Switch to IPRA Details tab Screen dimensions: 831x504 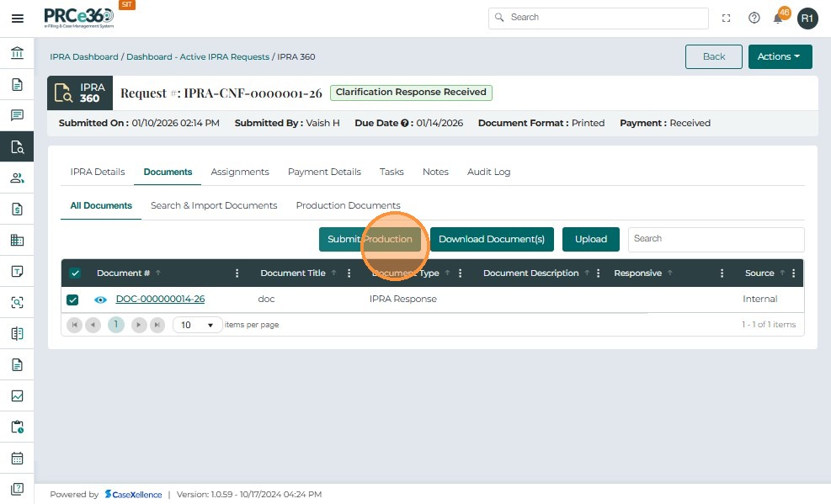[x=98, y=172]
